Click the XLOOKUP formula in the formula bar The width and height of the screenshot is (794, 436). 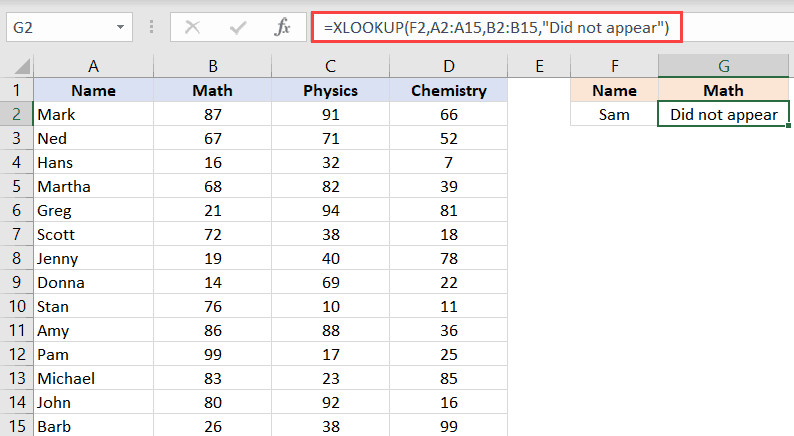click(x=496, y=27)
